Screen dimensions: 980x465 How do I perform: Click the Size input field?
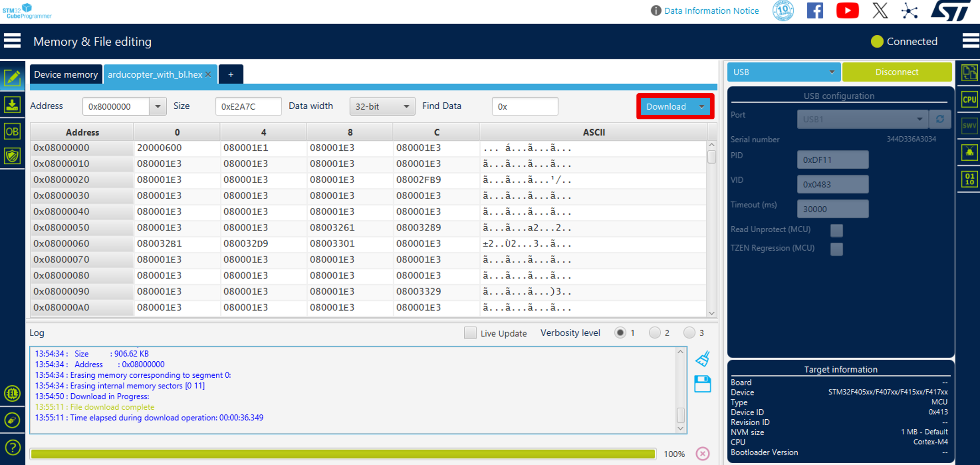[248, 107]
